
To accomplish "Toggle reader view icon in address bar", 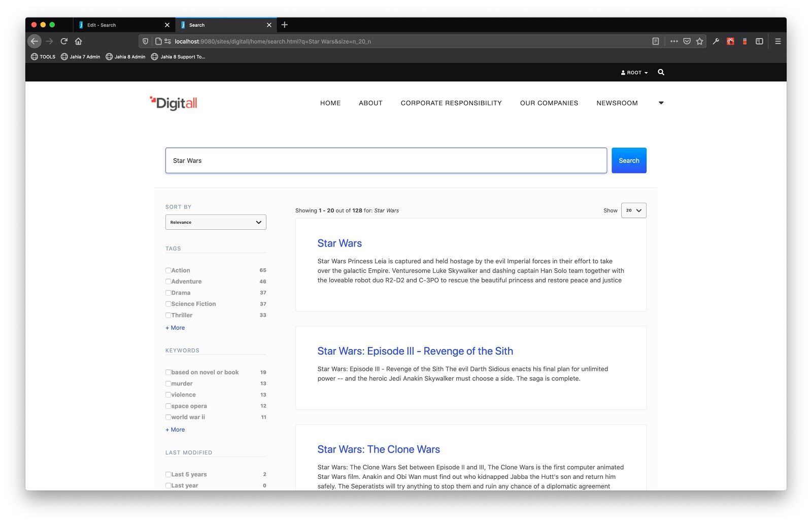I will (655, 42).
